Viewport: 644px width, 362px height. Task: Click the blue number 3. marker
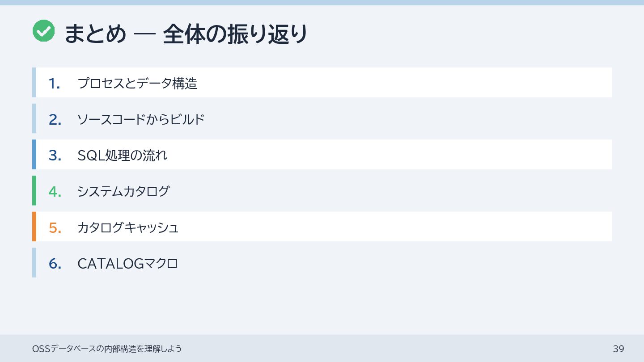tap(55, 155)
